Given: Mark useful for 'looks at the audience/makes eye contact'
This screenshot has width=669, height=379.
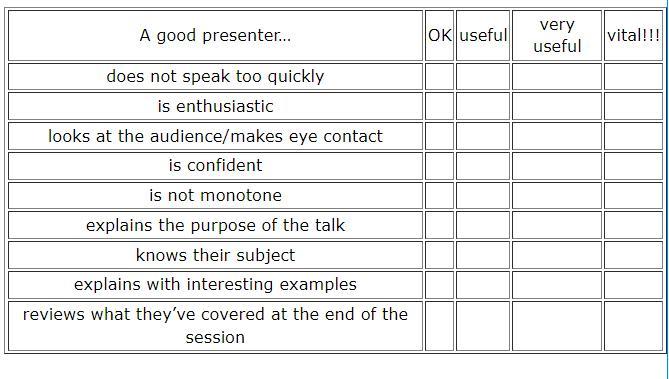Looking at the screenshot, I should point(483,136).
